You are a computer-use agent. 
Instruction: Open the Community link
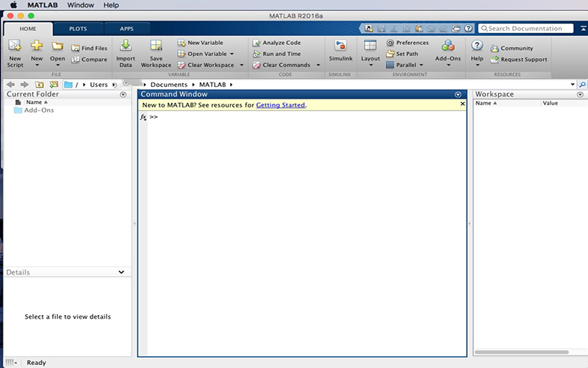[512, 48]
